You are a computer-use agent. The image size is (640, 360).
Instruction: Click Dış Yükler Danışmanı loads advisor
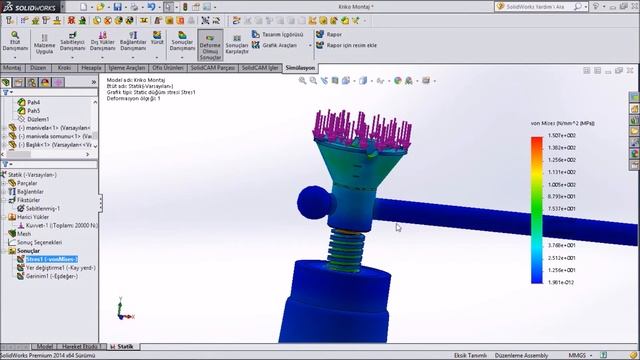tap(102, 41)
